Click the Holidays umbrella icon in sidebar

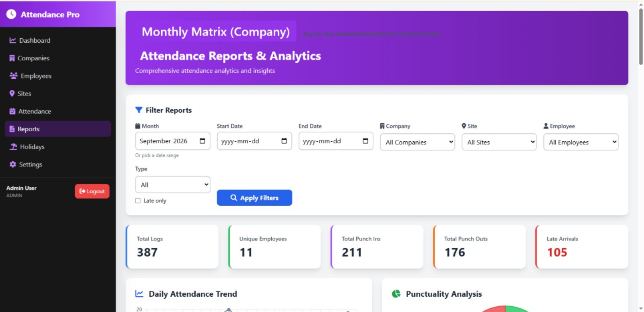tap(13, 147)
